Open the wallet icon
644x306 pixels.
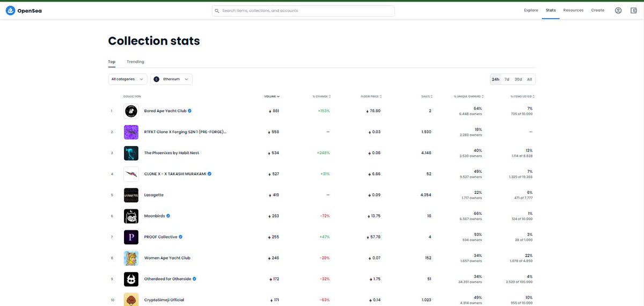pos(634,10)
